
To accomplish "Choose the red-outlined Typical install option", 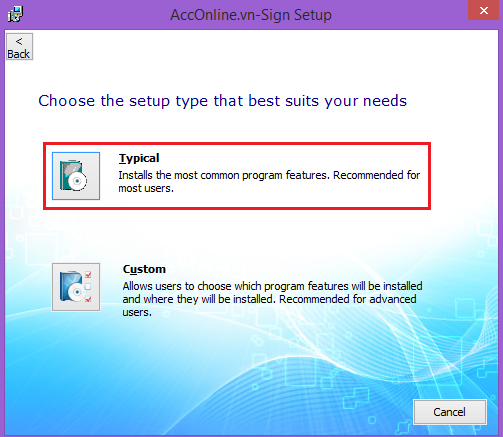I will (237, 176).
